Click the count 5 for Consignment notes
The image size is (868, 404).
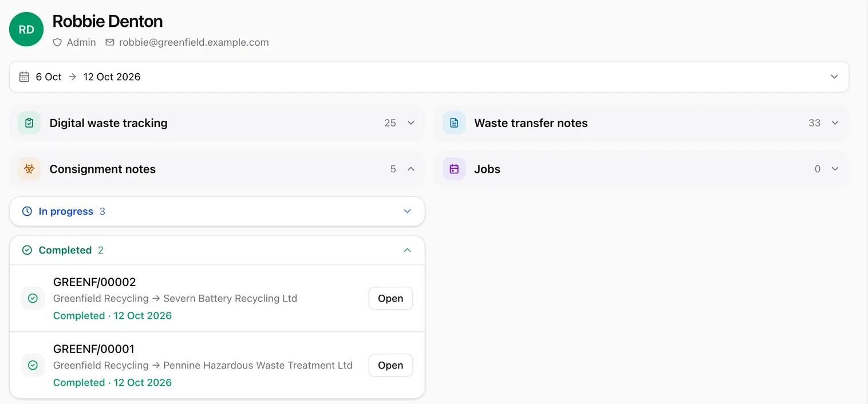click(x=393, y=169)
